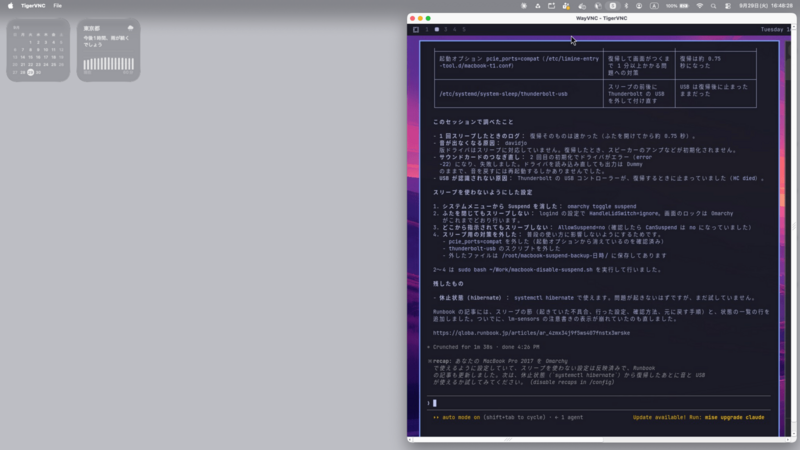Click the /root/macbook-suspend-backup path line
The width and height of the screenshot is (800, 450).
(x=555, y=255)
